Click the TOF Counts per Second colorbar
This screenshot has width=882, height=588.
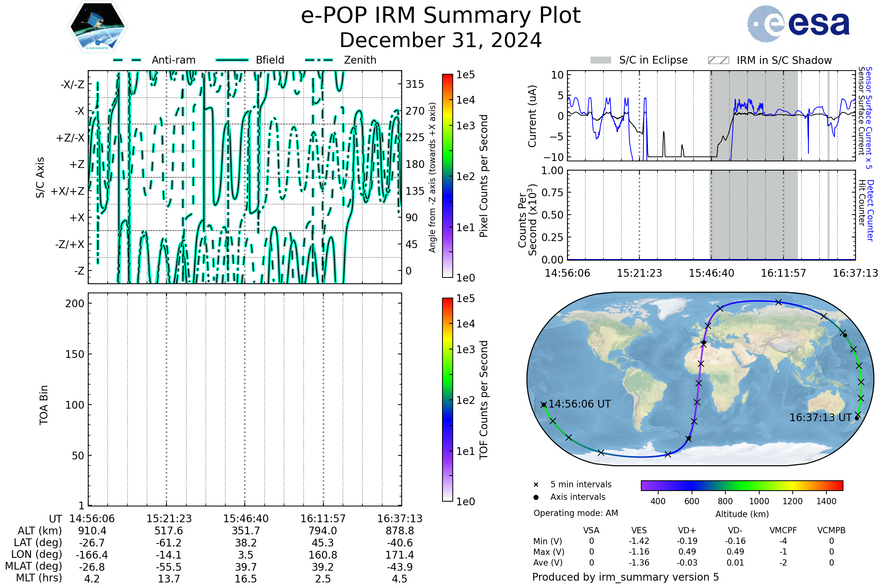(447, 399)
